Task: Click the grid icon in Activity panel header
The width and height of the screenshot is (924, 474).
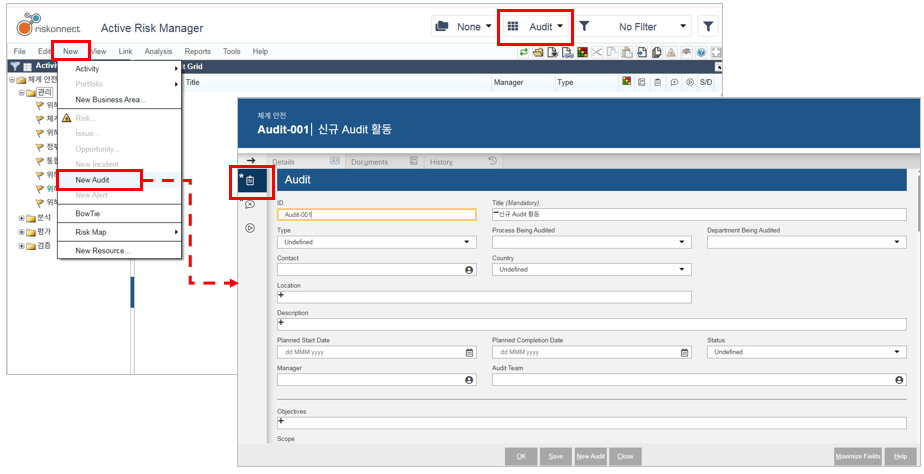Action: [27, 67]
